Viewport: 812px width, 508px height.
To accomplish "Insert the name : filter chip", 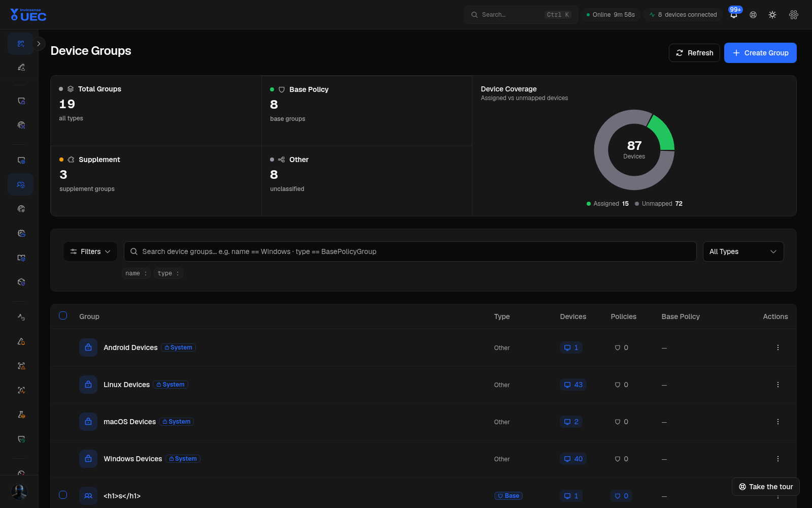I will click(136, 273).
